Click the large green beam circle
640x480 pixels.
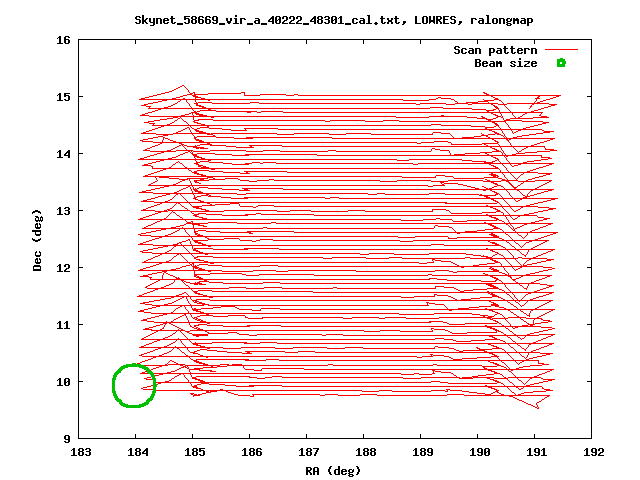134,385
